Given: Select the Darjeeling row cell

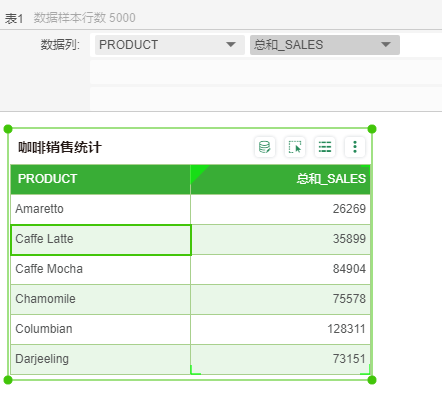Looking at the screenshot, I should (100, 359).
